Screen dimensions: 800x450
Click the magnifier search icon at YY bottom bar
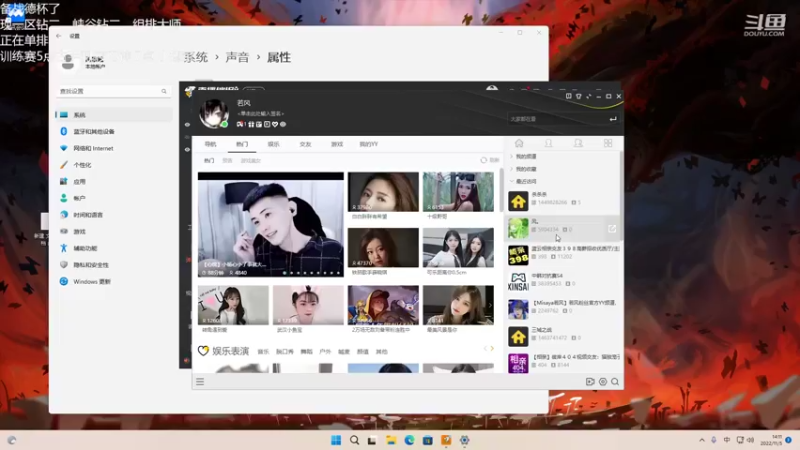(615, 382)
